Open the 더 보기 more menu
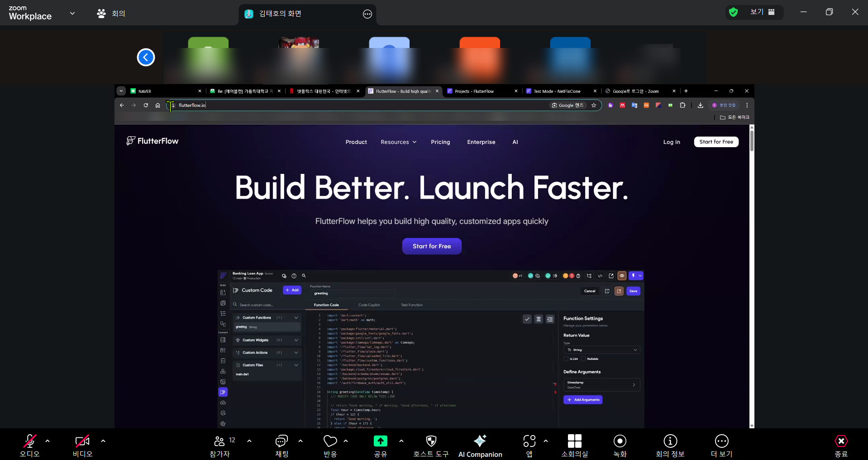Image resolution: width=868 pixels, height=460 pixels. coord(721,446)
